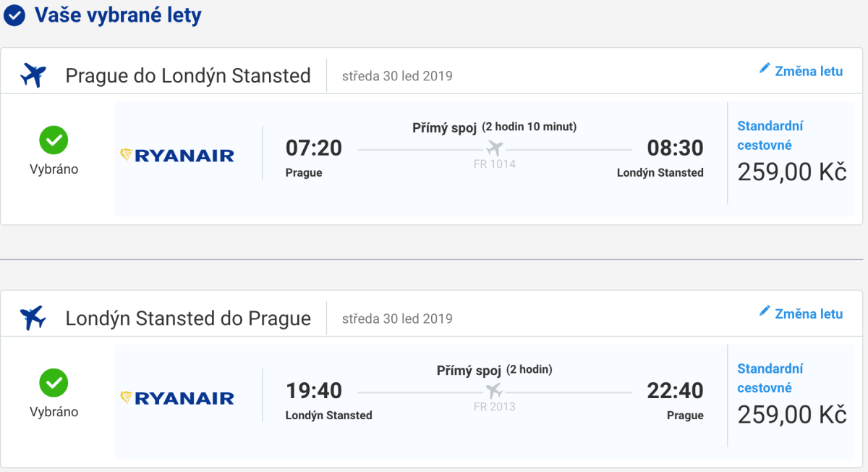Open Změna letu for the Stansted departure
The height and width of the screenshot is (472, 868).
pyautogui.click(x=809, y=313)
